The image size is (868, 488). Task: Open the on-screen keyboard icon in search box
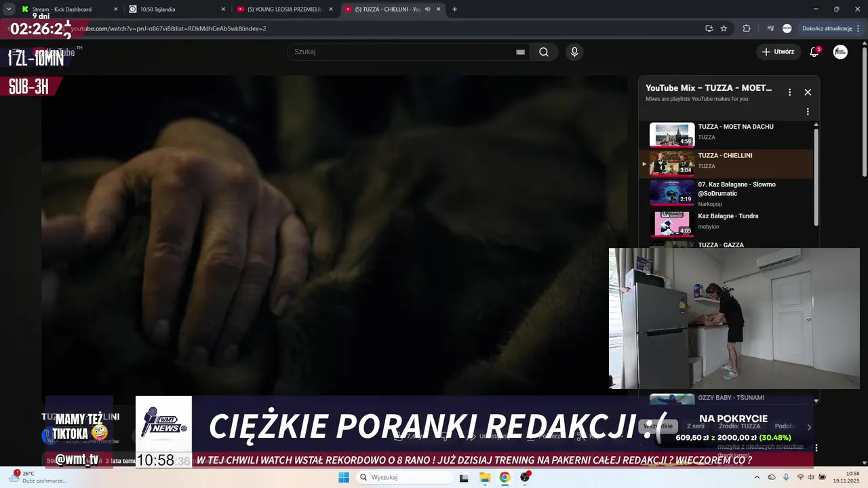tap(520, 52)
